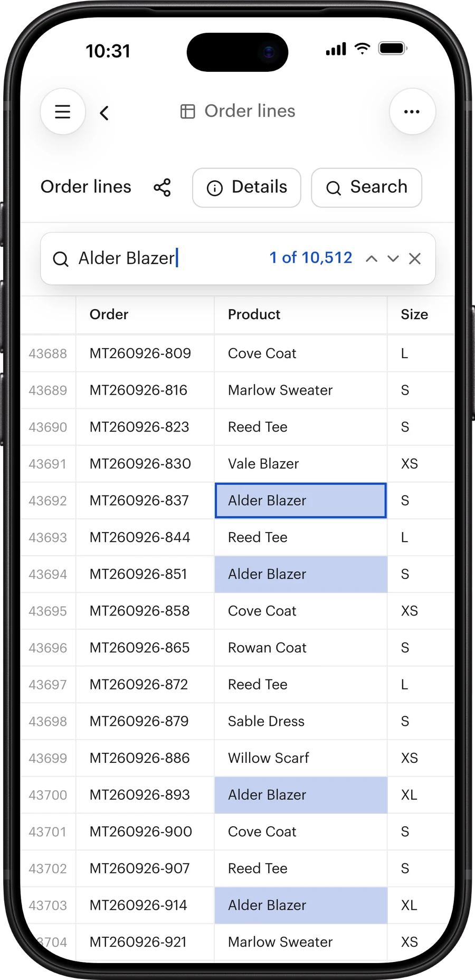Tap the 10:31 clock in status bar
475x980 pixels.
pos(108,51)
